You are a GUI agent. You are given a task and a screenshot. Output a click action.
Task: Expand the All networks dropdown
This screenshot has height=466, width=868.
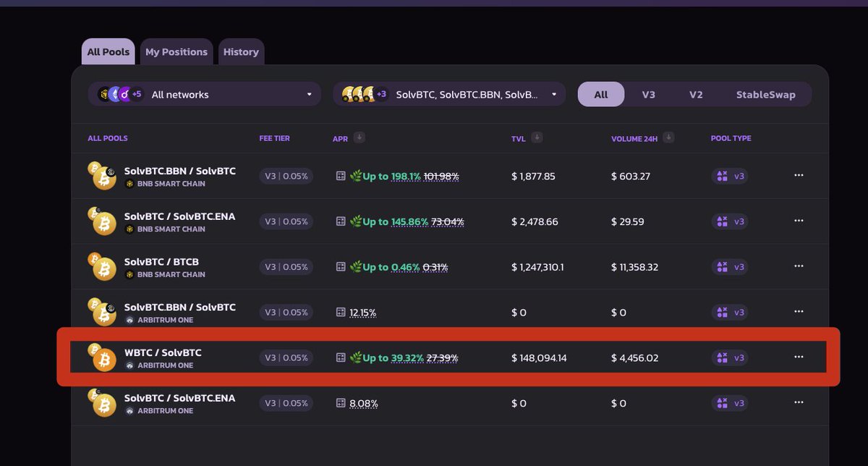click(205, 94)
